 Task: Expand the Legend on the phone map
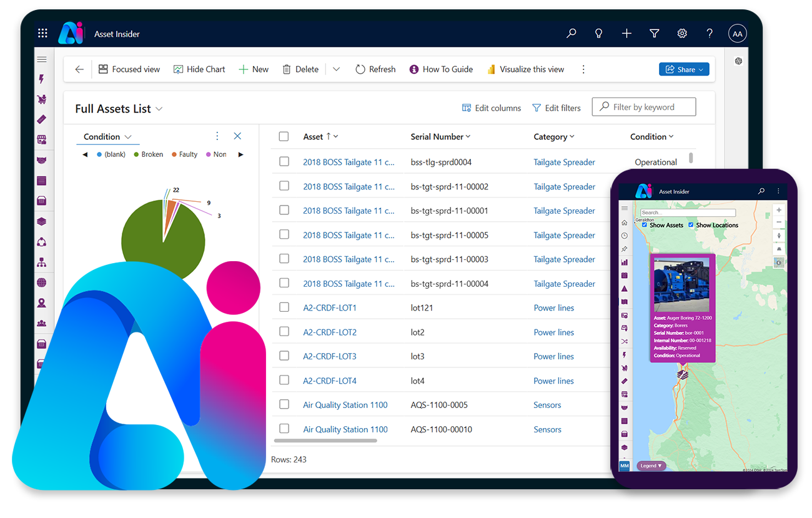(x=651, y=466)
